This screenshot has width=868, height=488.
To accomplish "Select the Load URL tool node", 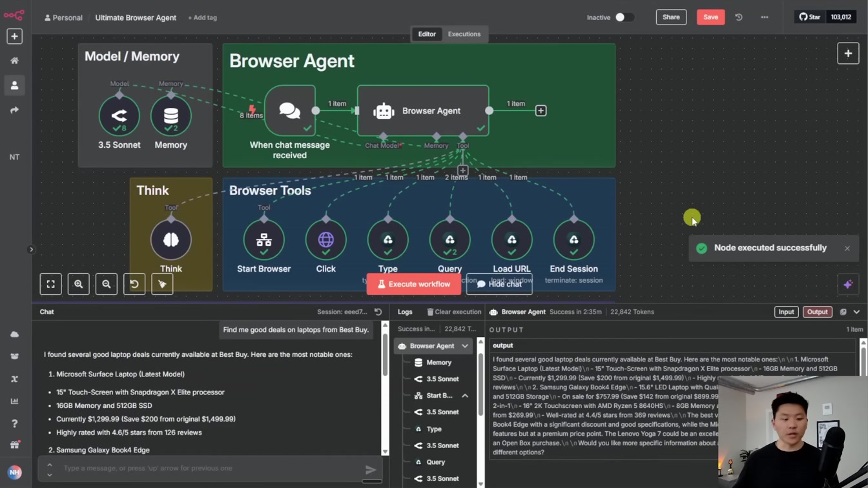I will point(512,240).
